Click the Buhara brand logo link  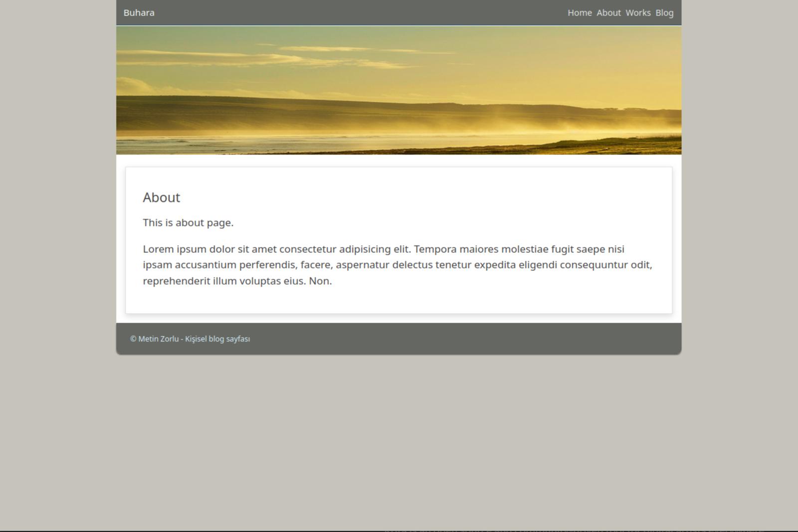(x=139, y=13)
